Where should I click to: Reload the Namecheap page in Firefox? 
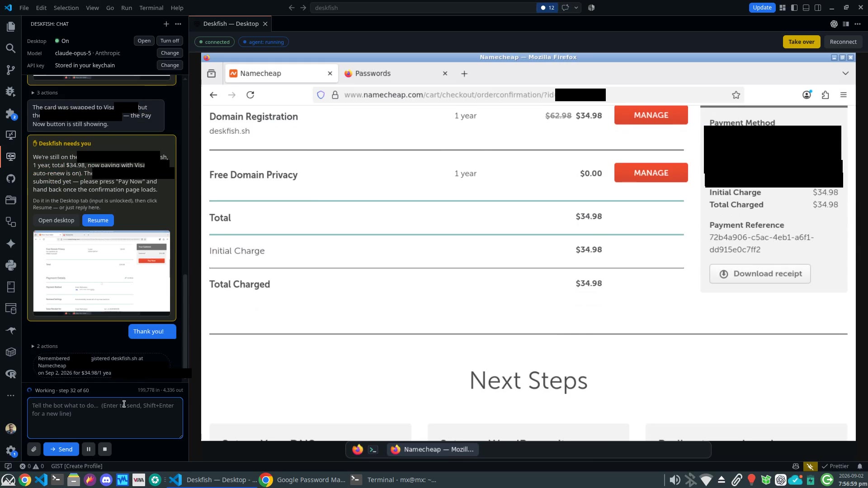click(250, 95)
